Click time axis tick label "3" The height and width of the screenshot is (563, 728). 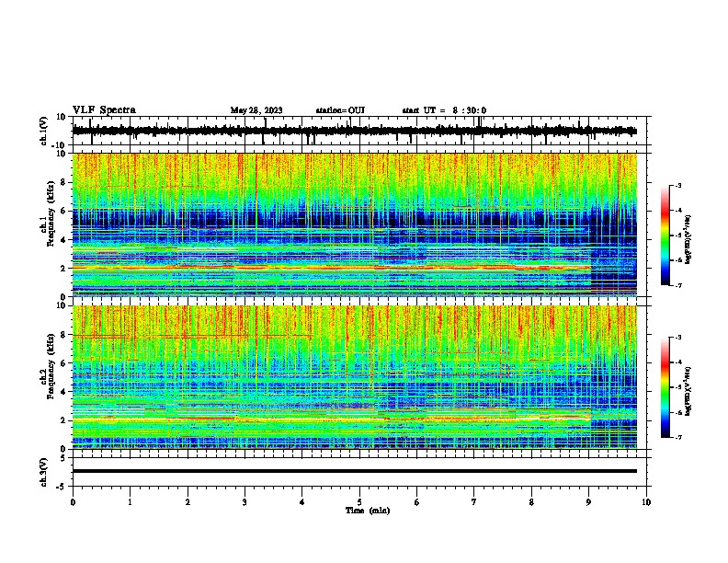click(x=245, y=502)
